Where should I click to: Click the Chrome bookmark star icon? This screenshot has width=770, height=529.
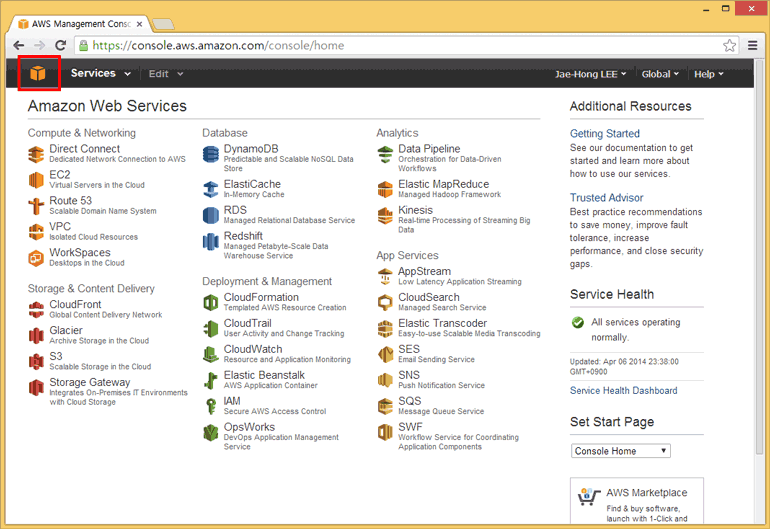click(x=729, y=45)
